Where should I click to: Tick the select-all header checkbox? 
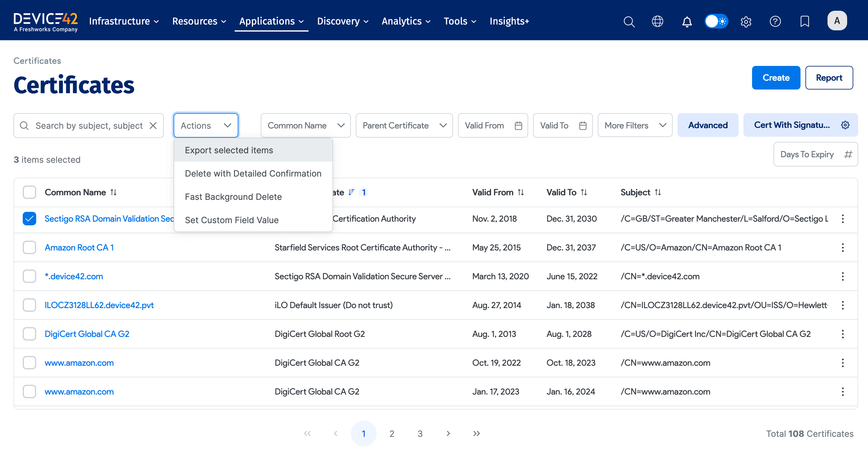(29, 192)
